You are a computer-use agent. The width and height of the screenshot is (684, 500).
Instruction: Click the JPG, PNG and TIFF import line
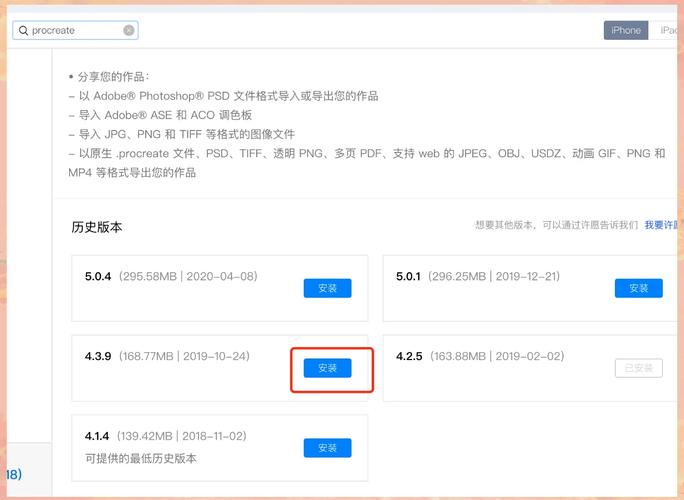coord(181,134)
